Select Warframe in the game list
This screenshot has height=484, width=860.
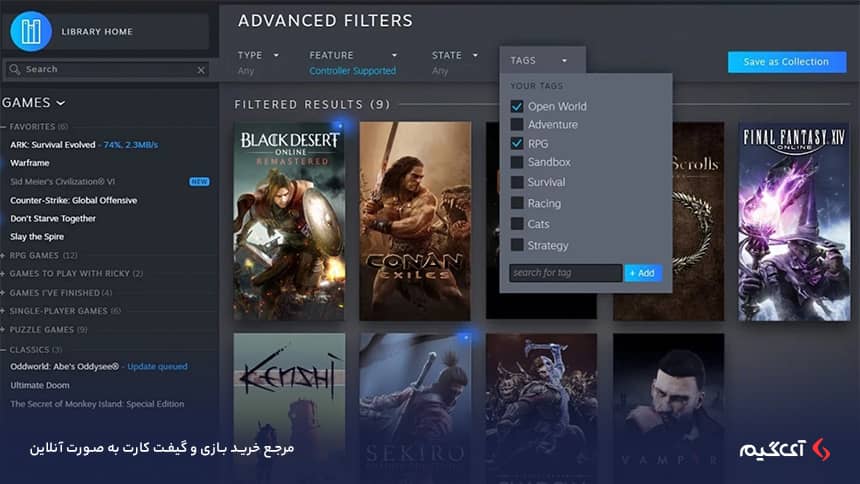(30, 163)
